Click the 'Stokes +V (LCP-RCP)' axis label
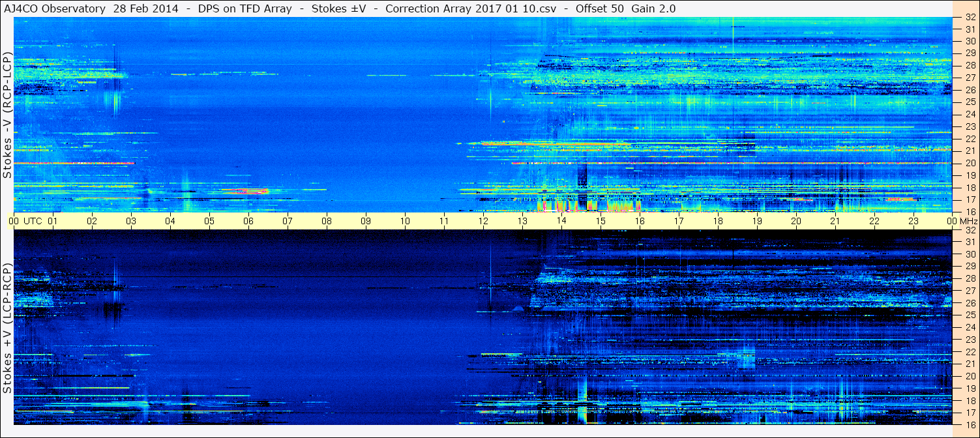Screen dimensions: 980x438 point(8,328)
